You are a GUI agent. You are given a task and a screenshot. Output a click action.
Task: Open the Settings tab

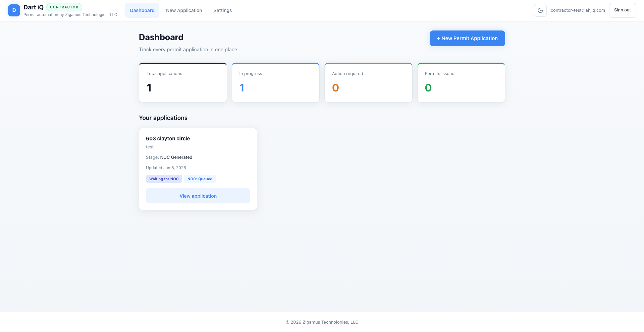(x=223, y=10)
